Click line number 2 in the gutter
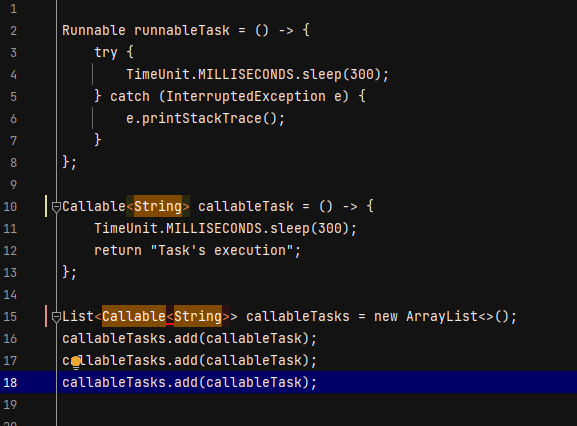The height and width of the screenshot is (426, 577). [14, 31]
